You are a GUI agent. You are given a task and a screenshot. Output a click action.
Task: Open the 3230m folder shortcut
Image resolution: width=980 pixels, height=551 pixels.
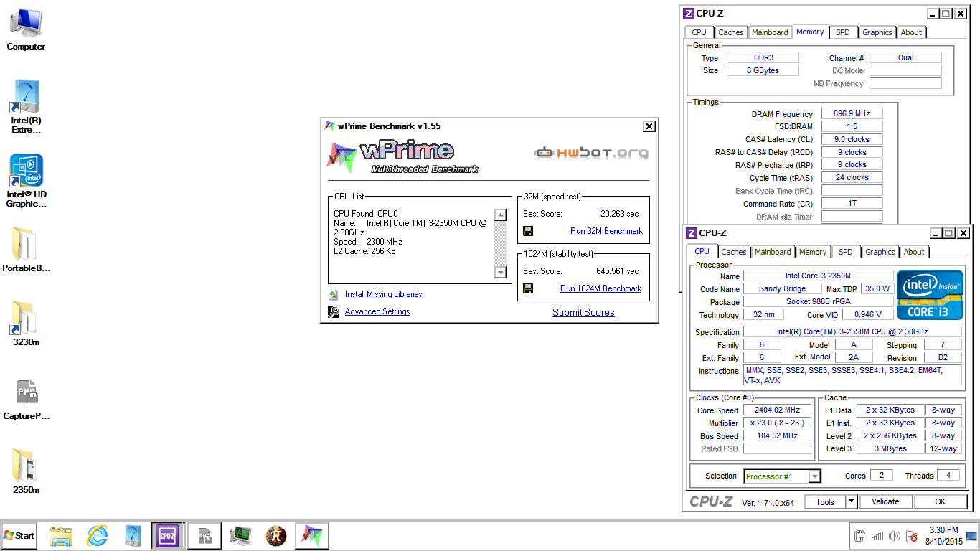pos(26,324)
